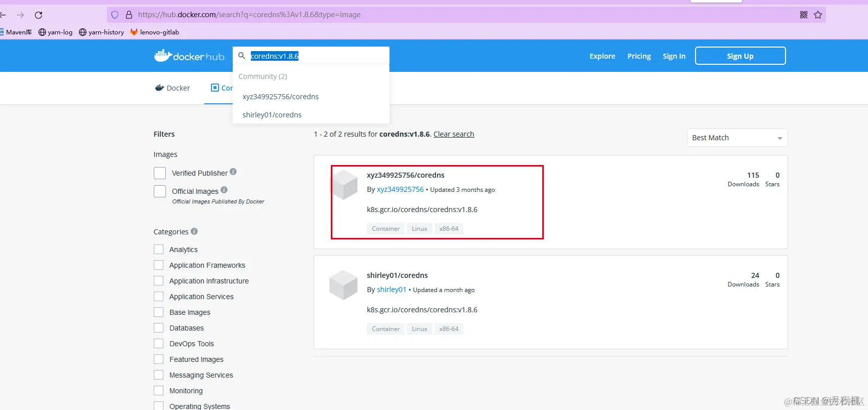Click x86-64 tag on shirley01 result
This screenshot has height=410, width=868.
pos(449,329)
